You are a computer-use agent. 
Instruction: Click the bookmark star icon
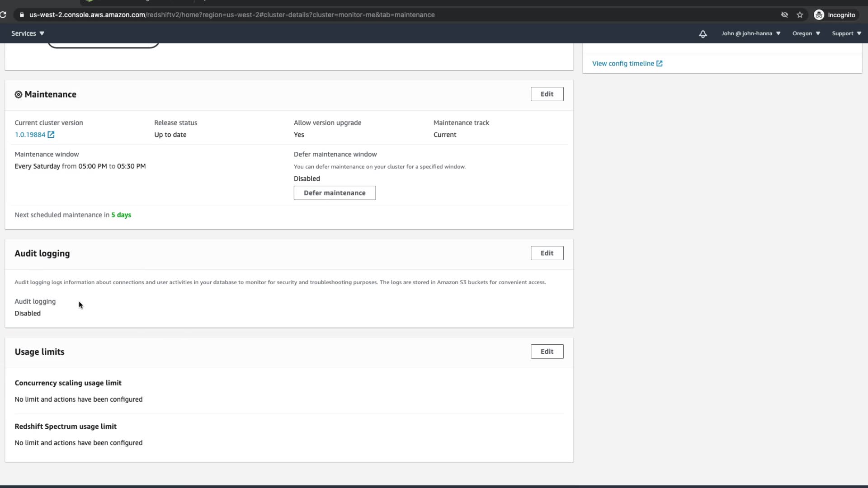[x=800, y=15]
